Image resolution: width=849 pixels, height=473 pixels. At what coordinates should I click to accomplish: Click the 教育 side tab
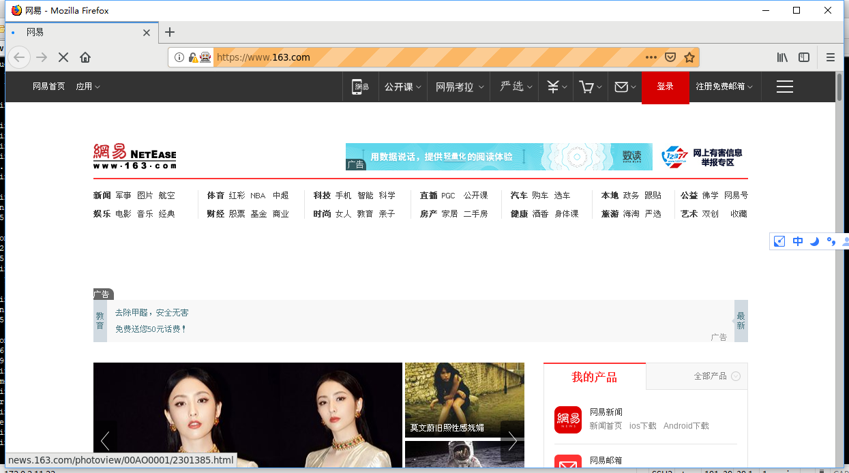[x=100, y=320]
